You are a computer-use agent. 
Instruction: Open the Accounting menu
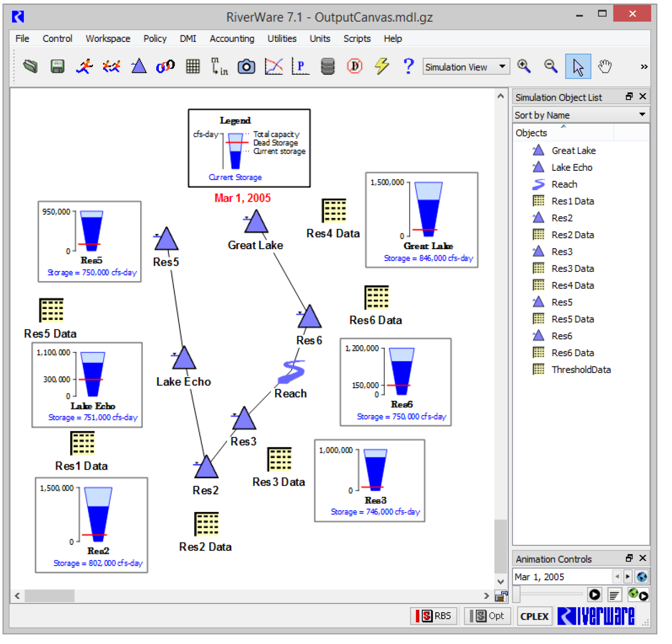[x=232, y=38]
